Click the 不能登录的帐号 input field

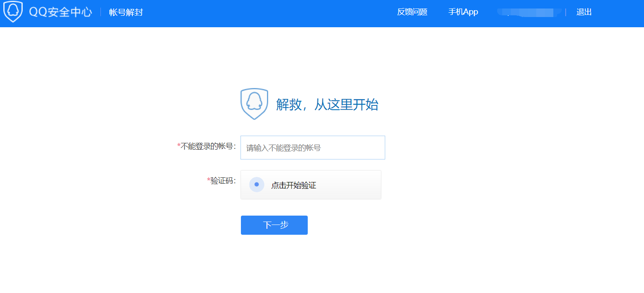[x=312, y=148]
